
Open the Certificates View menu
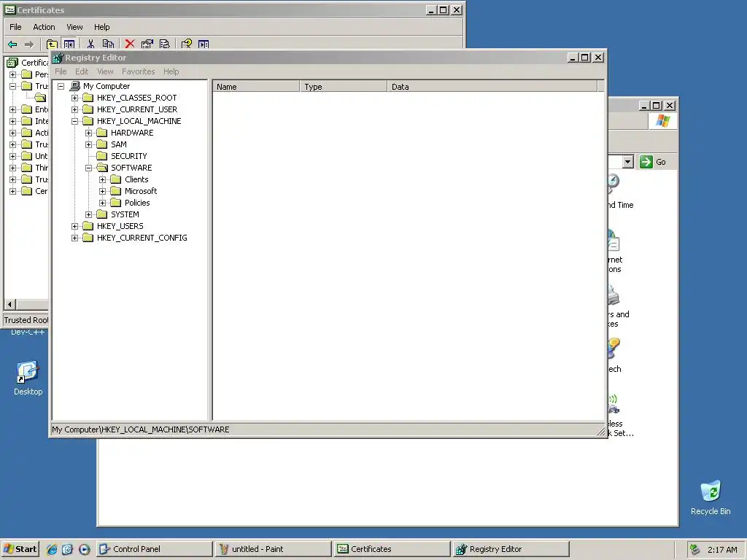(x=74, y=27)
